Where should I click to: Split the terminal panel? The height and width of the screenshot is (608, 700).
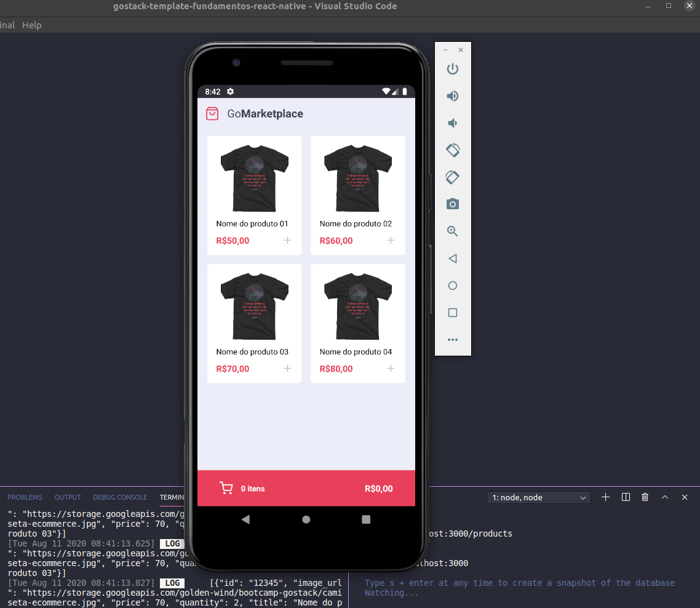(x=626, y=497)
